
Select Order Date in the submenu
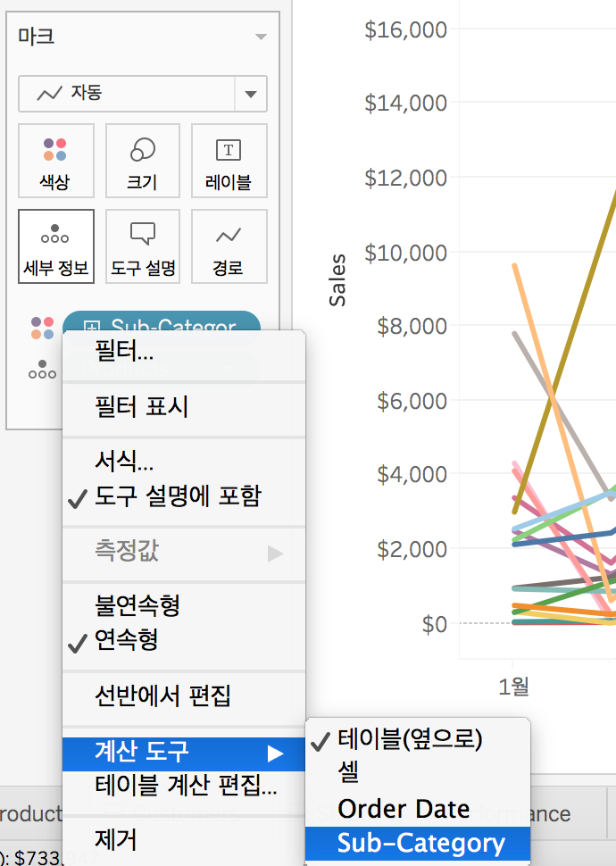coord(418,809)
